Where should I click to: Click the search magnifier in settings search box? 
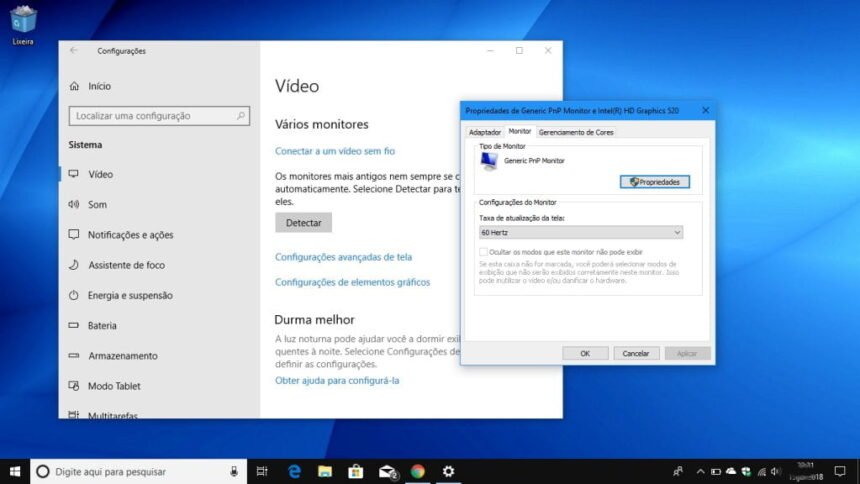[x=240, y=116]
